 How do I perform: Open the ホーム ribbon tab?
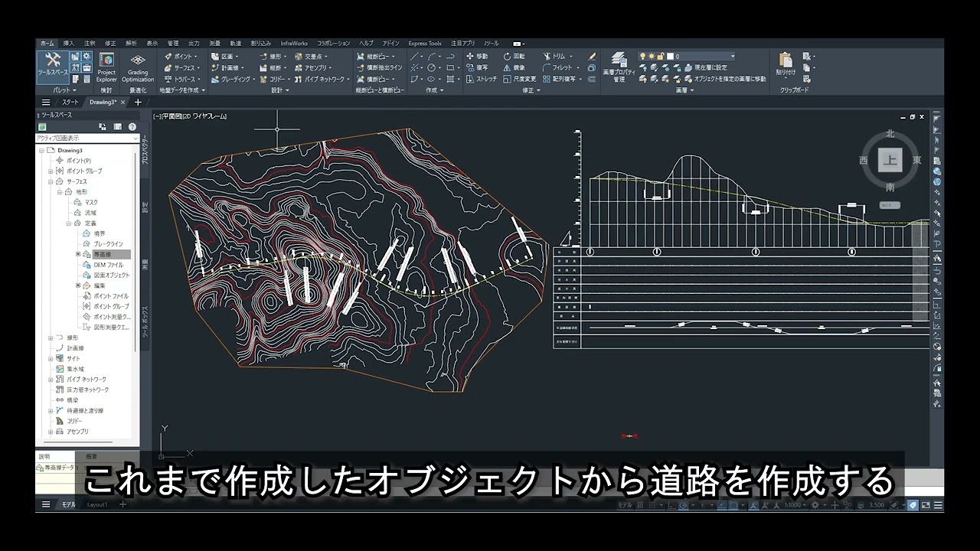pos(47,44)
